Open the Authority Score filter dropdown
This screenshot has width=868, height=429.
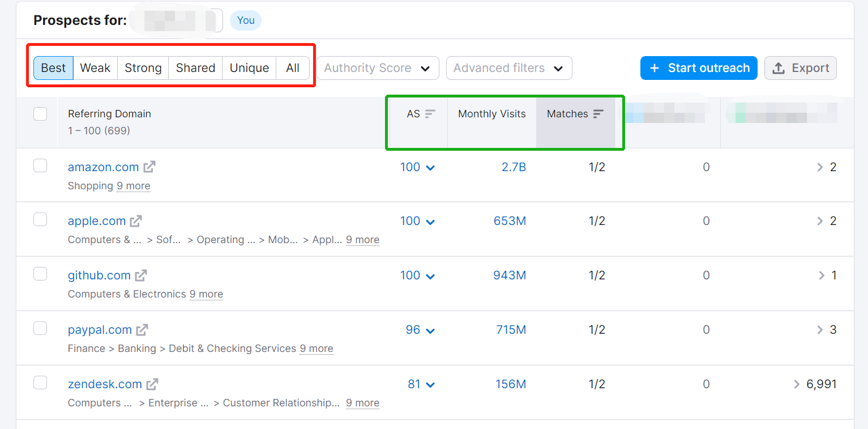377,68
